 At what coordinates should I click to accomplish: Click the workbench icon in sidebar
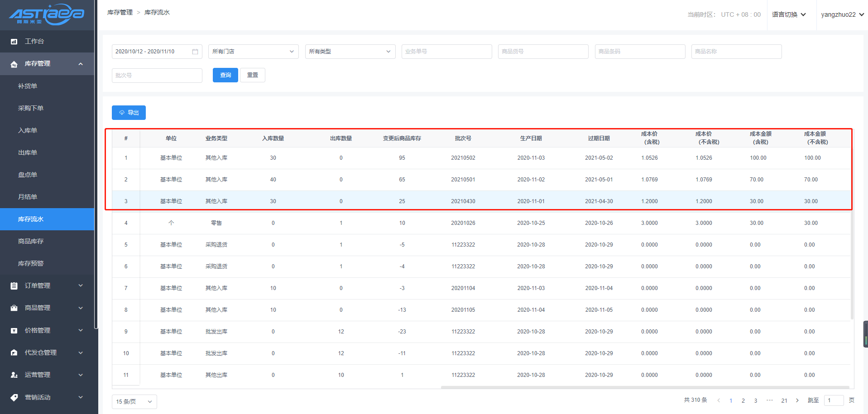[14, 42]
